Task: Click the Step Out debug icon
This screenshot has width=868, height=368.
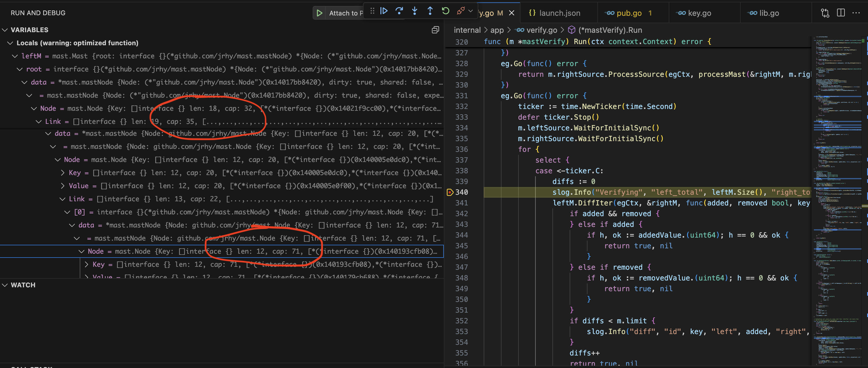Action: tap(430, 11)
